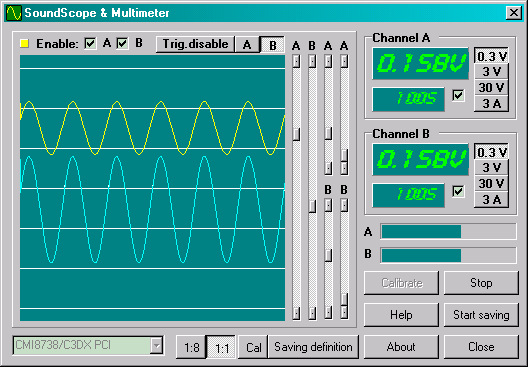Click Channel A's small 1.005 readout
This screenshot has height=367, width=528.
pos(408,99)
